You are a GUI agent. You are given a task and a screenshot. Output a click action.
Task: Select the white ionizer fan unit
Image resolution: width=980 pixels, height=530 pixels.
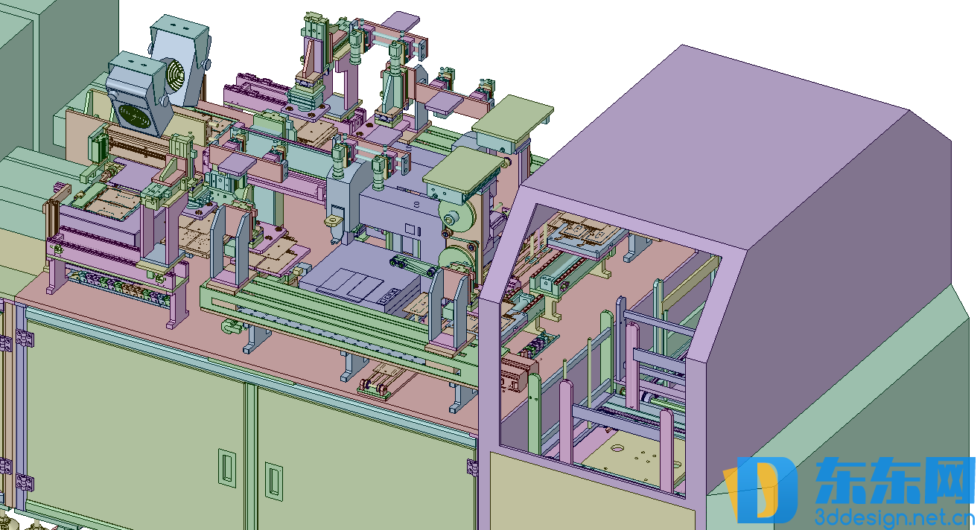point(179,63)
